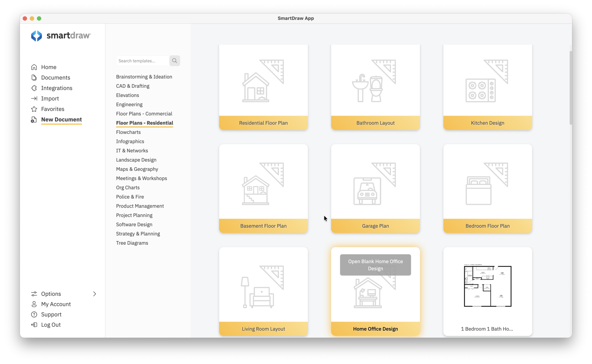Choose the Meetings & Workshops category
This screenshot has height=364, width=592.
(142, 178)
